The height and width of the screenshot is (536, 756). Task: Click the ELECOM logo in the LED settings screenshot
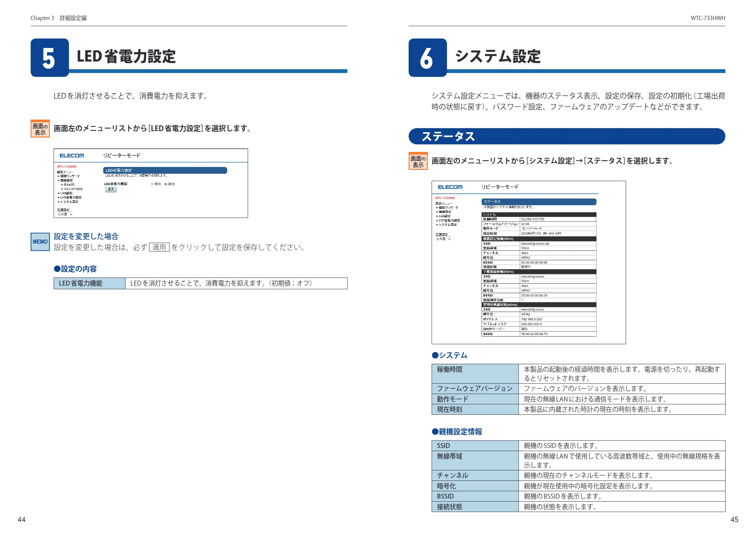pos(72,156)
